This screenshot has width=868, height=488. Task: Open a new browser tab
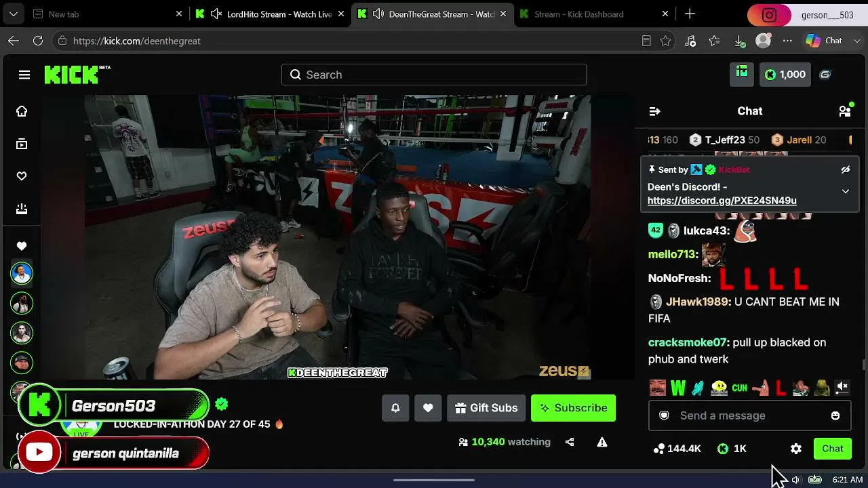(x=690, y=14)
